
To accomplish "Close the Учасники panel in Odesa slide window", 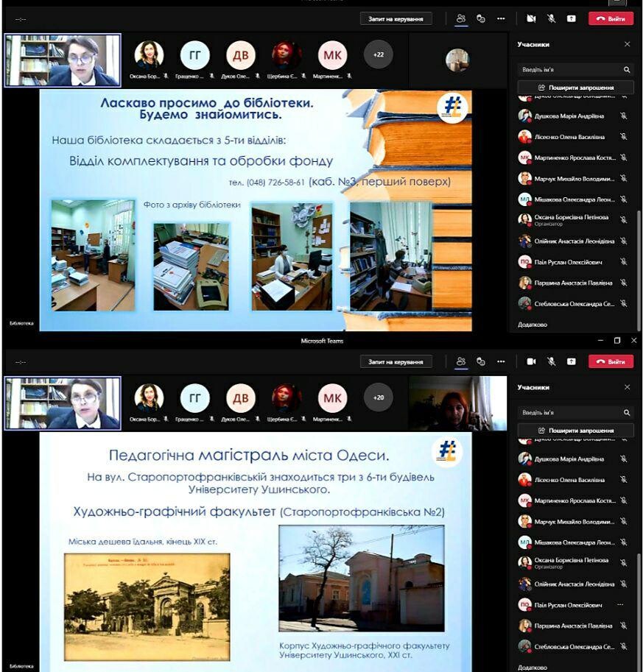I will point(627,387).
